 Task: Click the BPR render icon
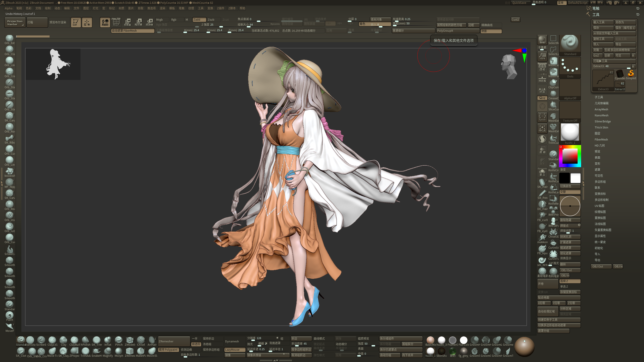tap(542, 40)
